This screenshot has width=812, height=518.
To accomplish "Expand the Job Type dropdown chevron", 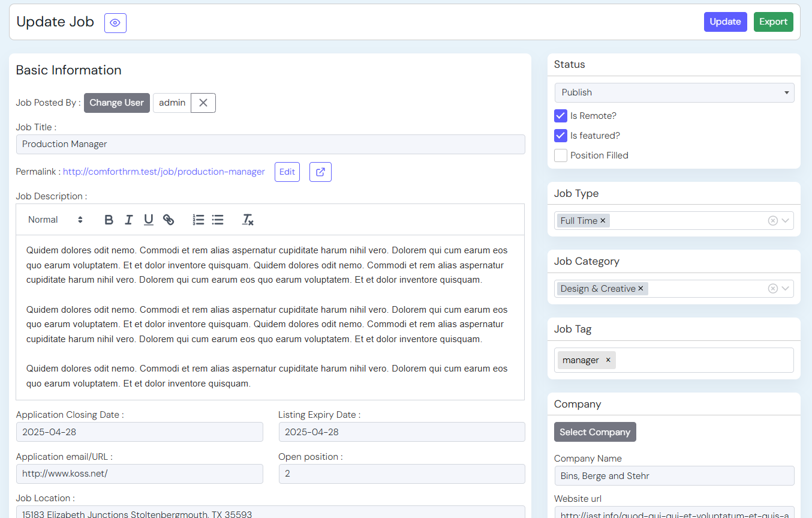I will 786,221.
